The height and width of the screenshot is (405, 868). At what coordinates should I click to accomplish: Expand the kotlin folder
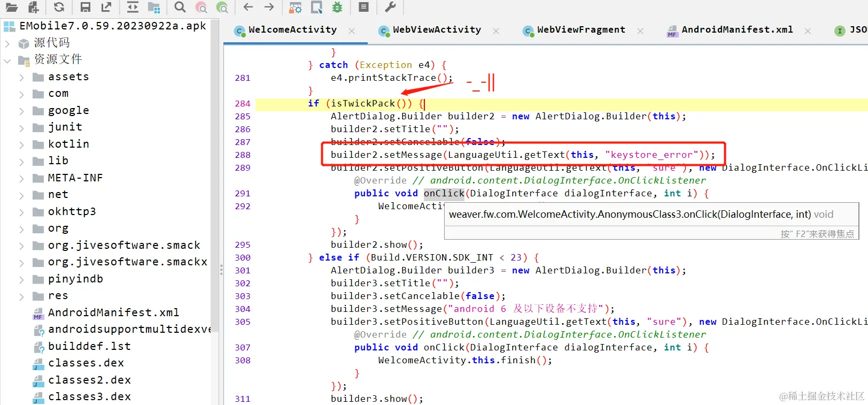21,145
